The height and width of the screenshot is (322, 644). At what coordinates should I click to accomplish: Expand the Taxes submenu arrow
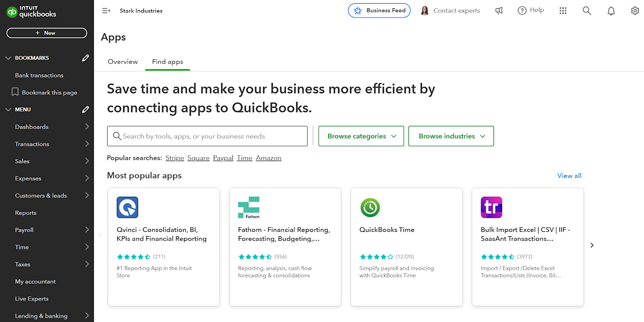coord(87,264)
